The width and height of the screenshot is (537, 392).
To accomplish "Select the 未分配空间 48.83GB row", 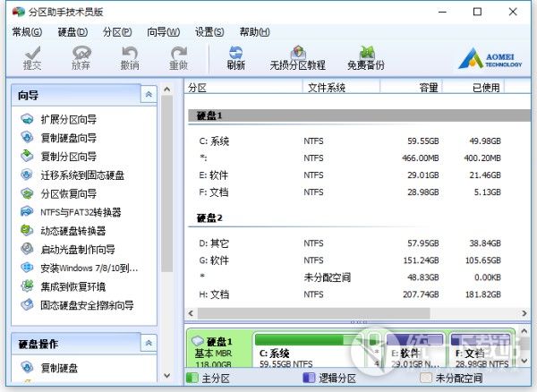I will pyautogui.click(x=358, y=277).
